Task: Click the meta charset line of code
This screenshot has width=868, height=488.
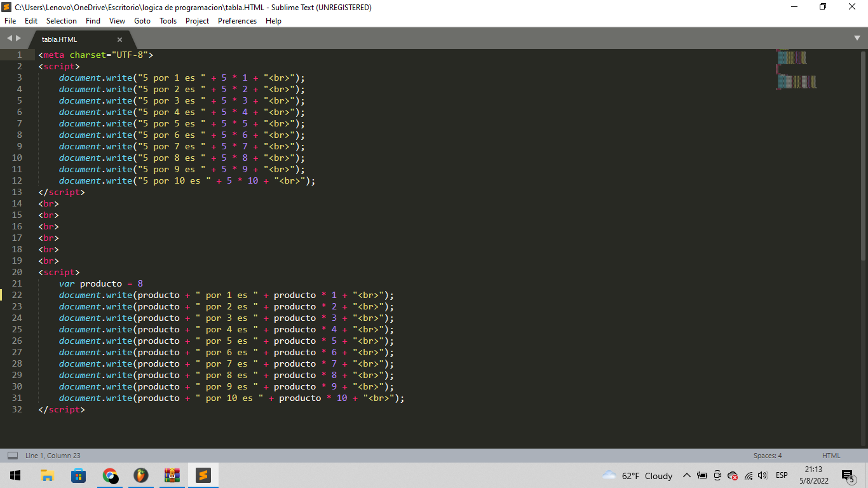Action: click(x=95, y=55)
